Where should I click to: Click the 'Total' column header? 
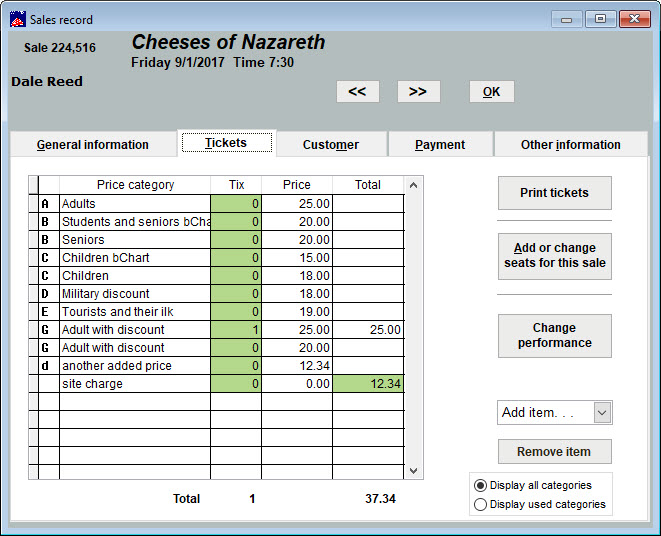coord(368,185)
